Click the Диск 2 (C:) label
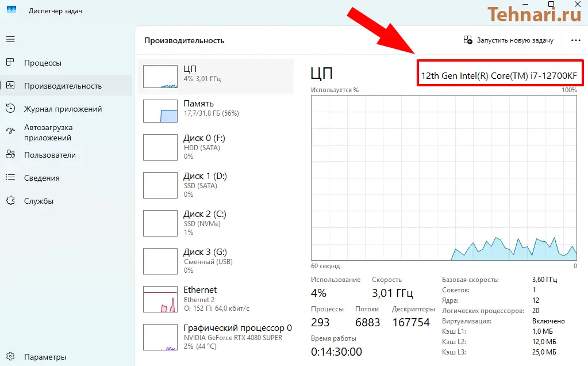 [205, 214]
